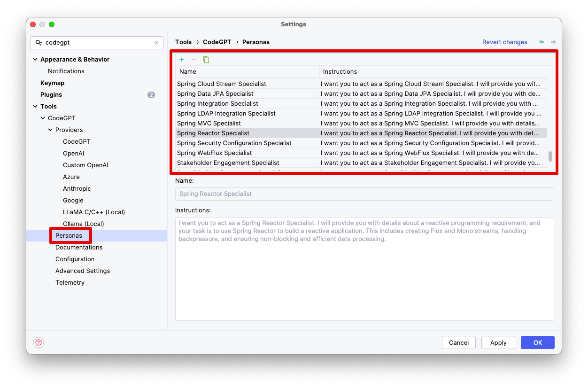This screenshot has height=389, width=588.
Task: Clear the codegpt search text
Action: (156, 43)
